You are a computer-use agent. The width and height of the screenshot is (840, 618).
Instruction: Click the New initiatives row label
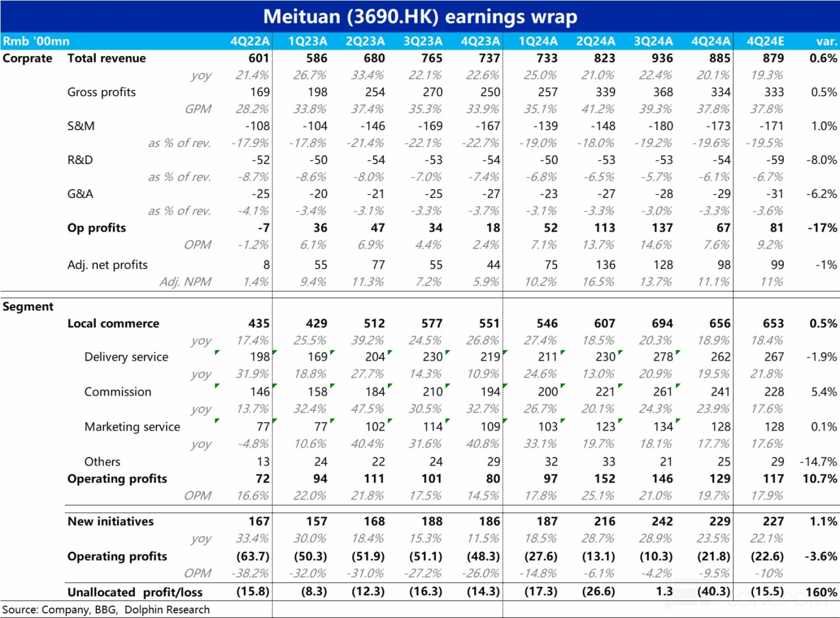click(x=111, y=522)
